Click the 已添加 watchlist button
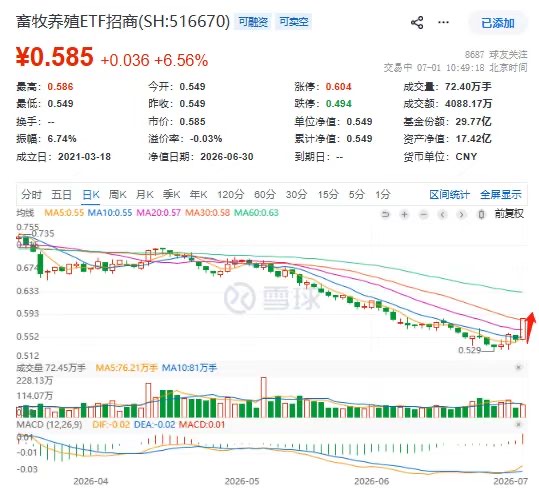Viewport: 539px width, 495px height. [497, 23]
